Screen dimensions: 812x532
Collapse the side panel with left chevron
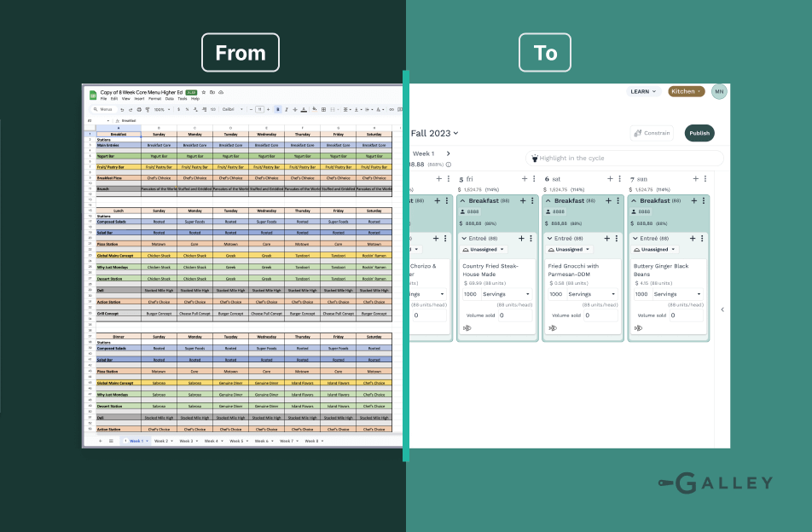(722, 309)
